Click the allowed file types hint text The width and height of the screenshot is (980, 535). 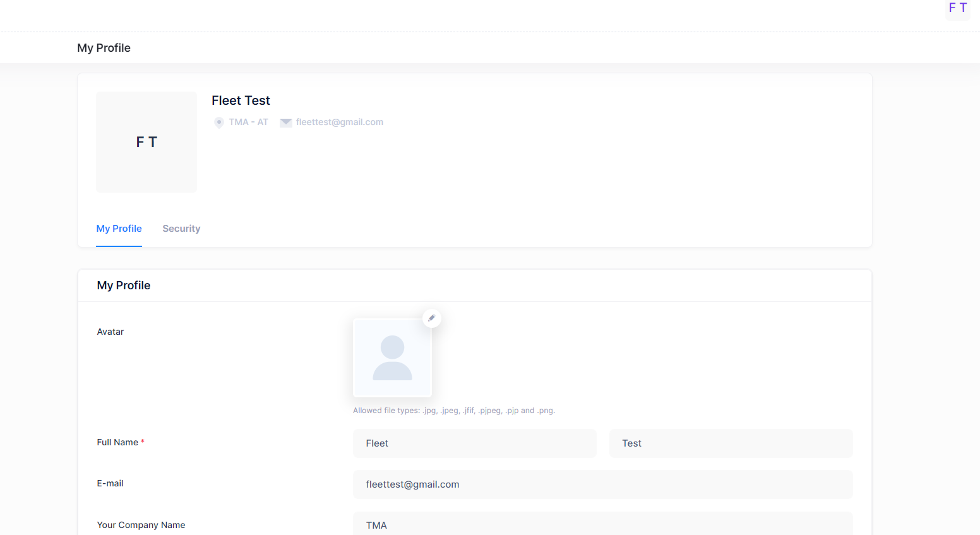coord(453,411)
